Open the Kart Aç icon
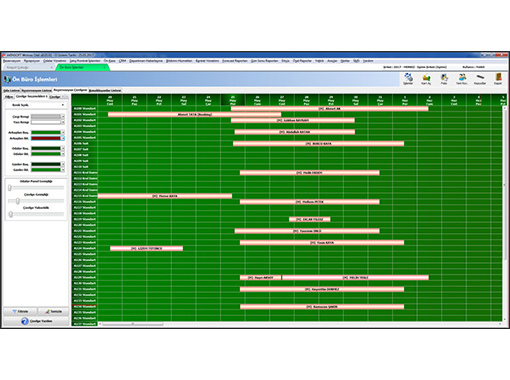 pos(426,79)
